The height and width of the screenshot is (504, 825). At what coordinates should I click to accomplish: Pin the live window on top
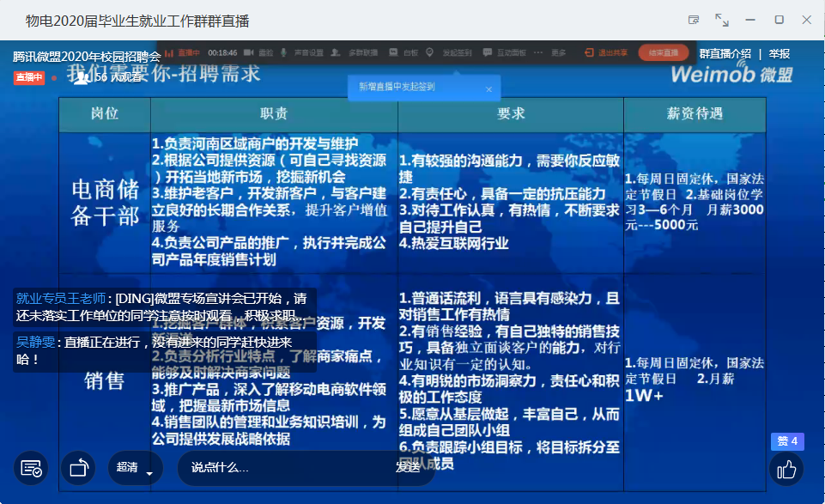coord(694,20)
